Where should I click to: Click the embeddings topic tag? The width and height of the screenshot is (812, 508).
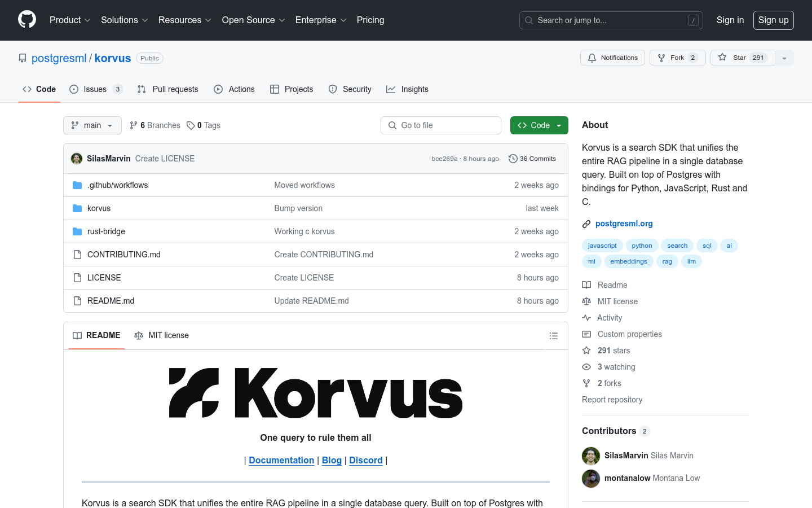[x=629, y=261]
